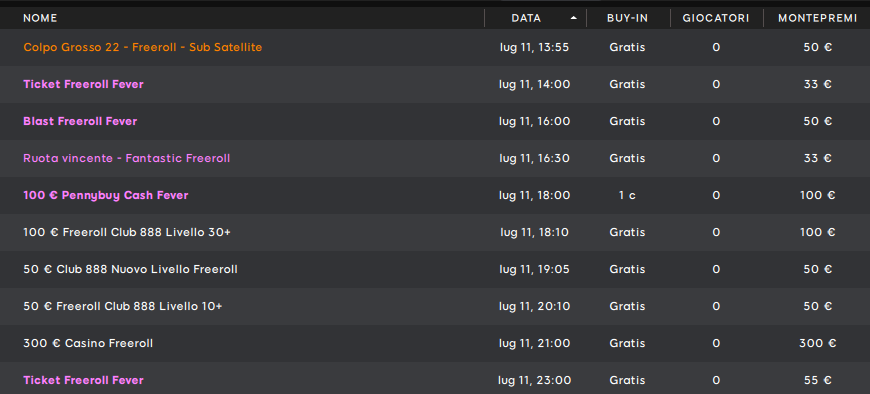Sort list by BUY-IN column header

click(628, 18)
